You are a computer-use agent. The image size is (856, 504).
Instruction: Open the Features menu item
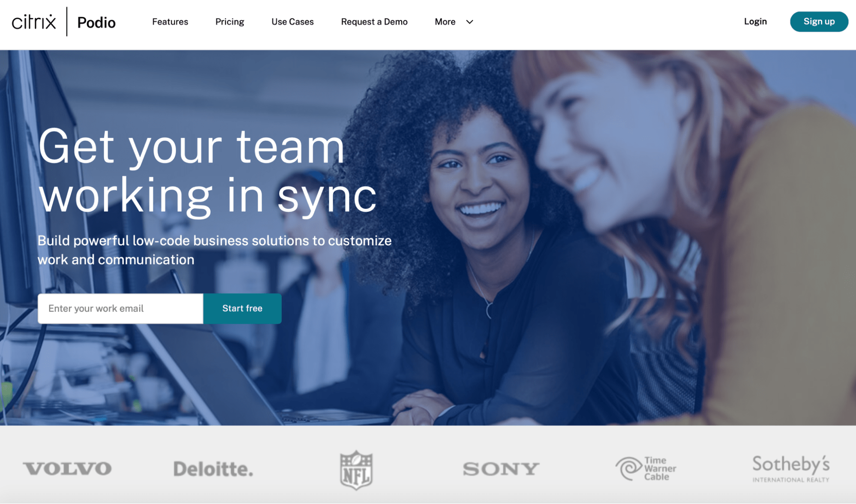(x=170, y=22)
